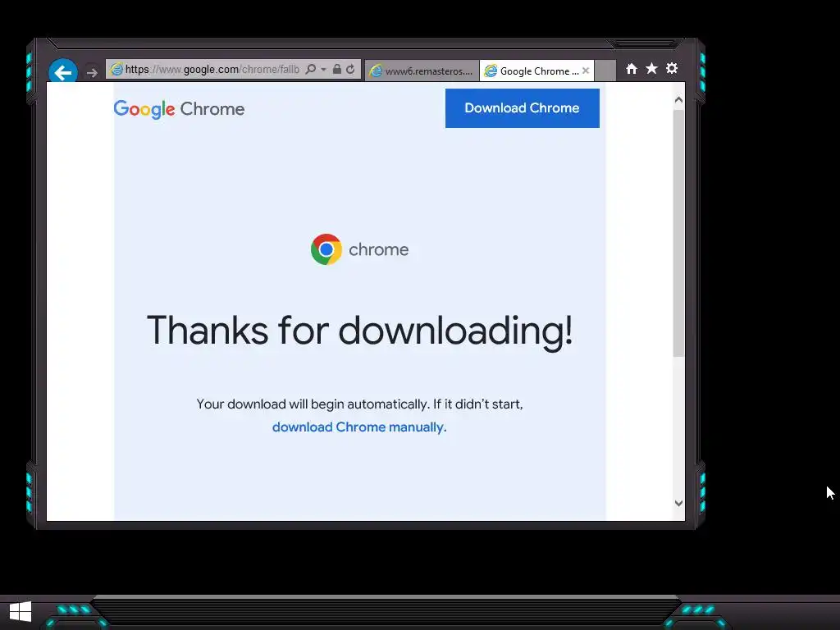
Task: Click the vertical scrollbar thumb
Action: click(x=678, y=233)
